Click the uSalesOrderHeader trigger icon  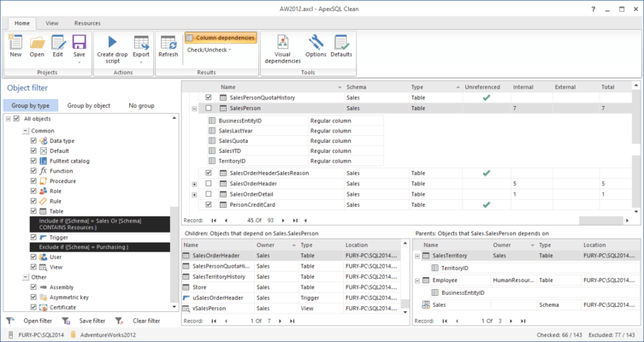pos(186,298)
